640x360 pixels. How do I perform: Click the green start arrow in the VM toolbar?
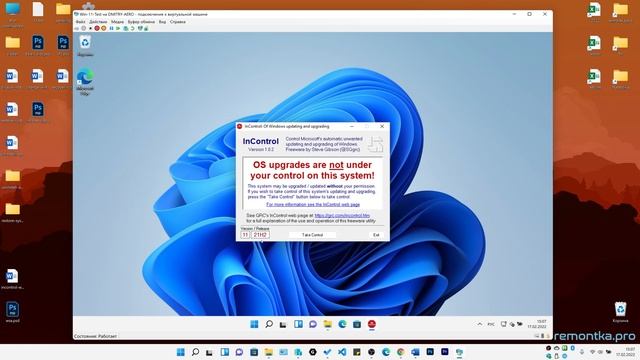coord(118,28)
